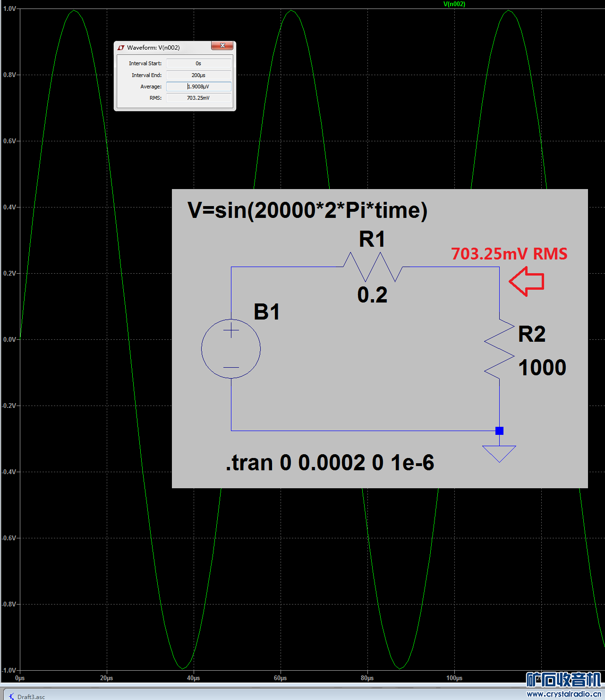Image resolution: width=605 pixels, height=700 pixels.
Task: Click the 0.6V vertical axis label
Action: [9, 141]
